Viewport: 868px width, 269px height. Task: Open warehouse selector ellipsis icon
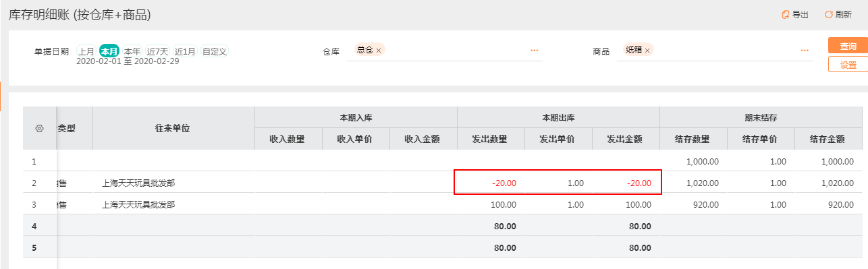point(535,51)
